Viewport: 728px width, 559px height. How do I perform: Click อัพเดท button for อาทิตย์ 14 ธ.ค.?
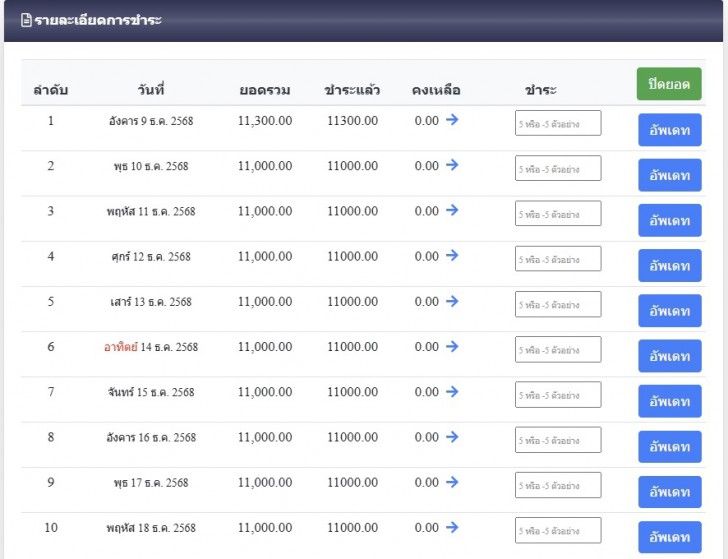click(670, 356)
